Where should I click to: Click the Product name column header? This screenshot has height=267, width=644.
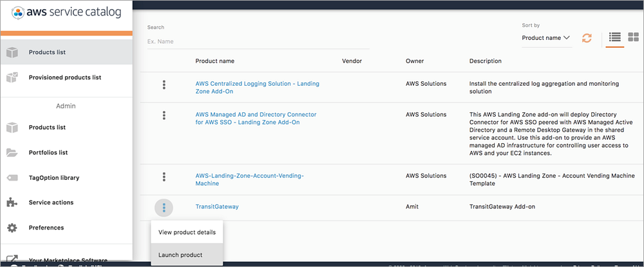[x=215, y=61]
